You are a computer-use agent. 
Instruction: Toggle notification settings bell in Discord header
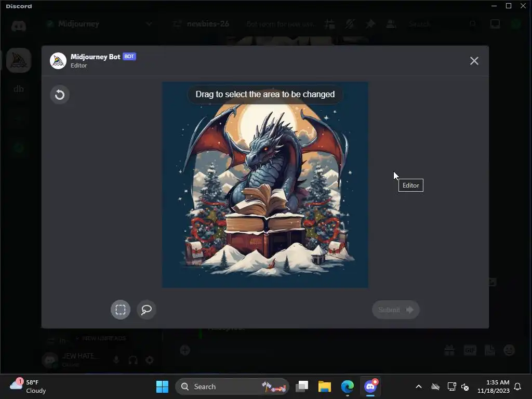pyautogui.click(x=350, y=24)
